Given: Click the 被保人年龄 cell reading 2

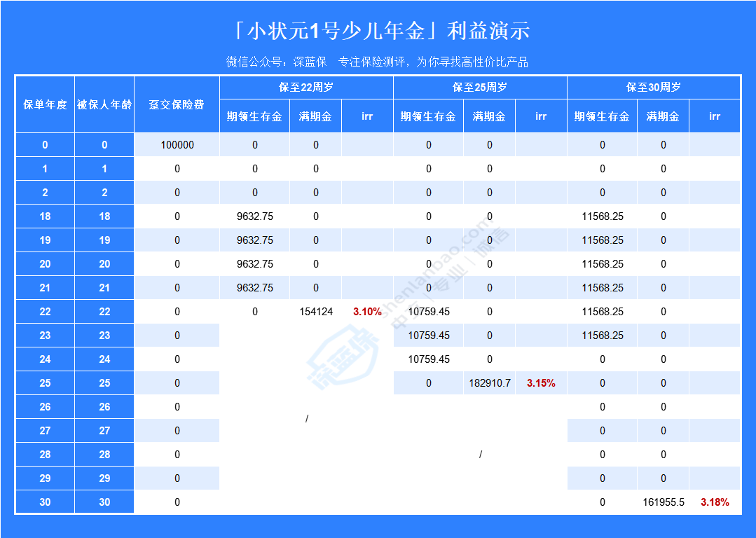Looking at the screenshot, I should 104,193.
